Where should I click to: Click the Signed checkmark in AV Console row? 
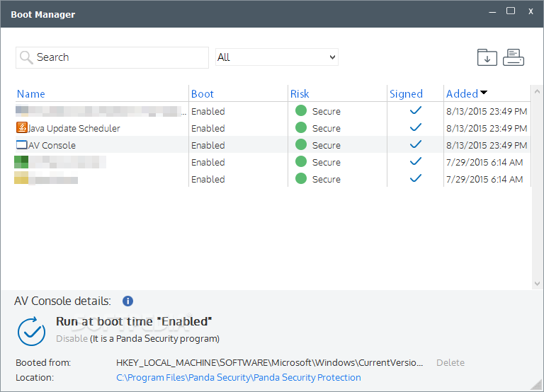416,144
